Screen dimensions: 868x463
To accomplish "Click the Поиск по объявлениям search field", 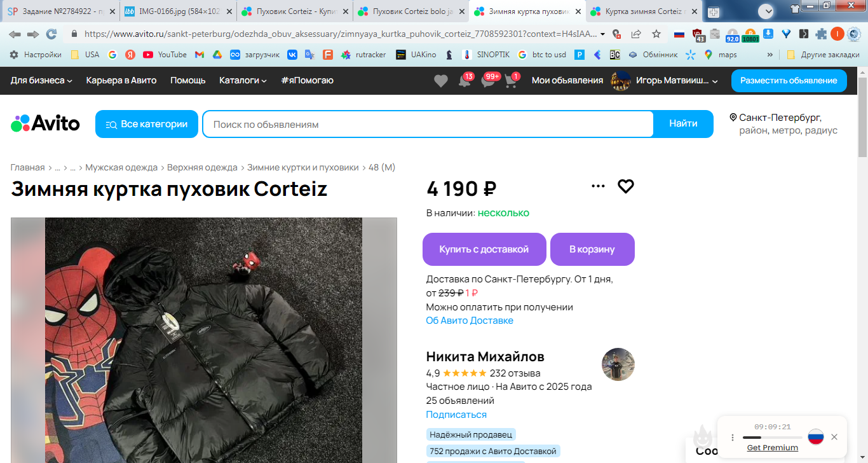I will pos(428,124).
